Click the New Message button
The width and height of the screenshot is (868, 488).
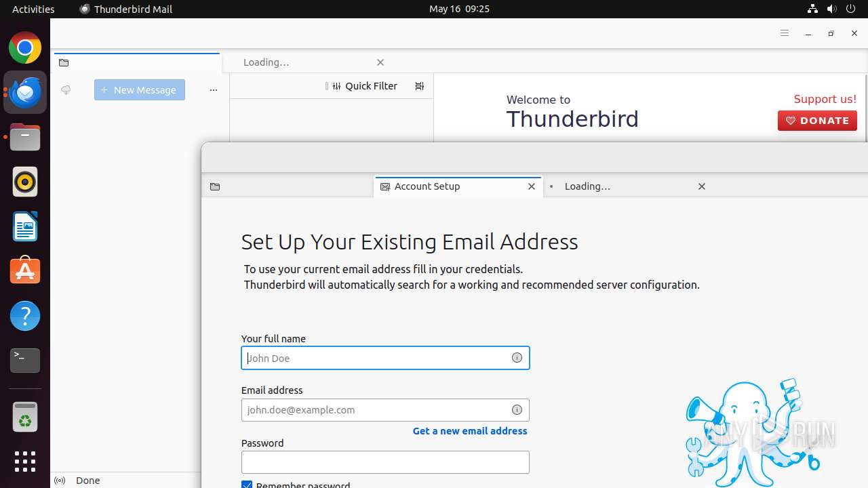(x=140, y=89)
